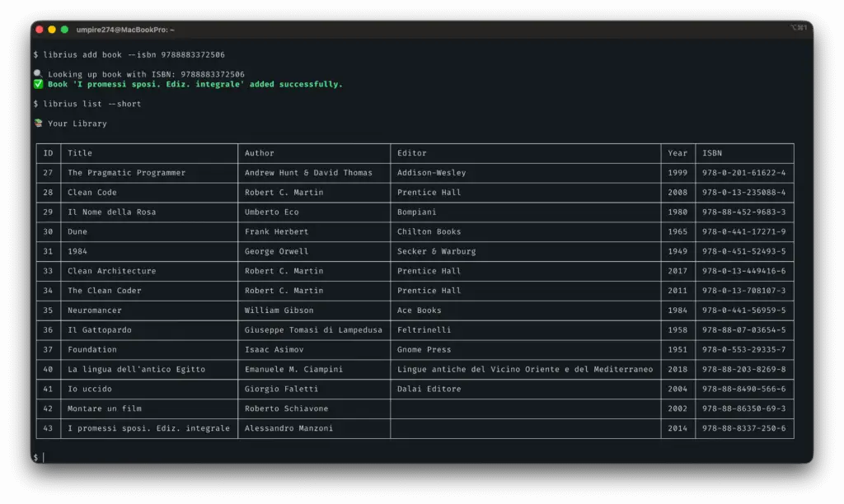This screenshot has height=504, width=844.
Task: Maximize terminal using the green button
Action: click(64, 30)
